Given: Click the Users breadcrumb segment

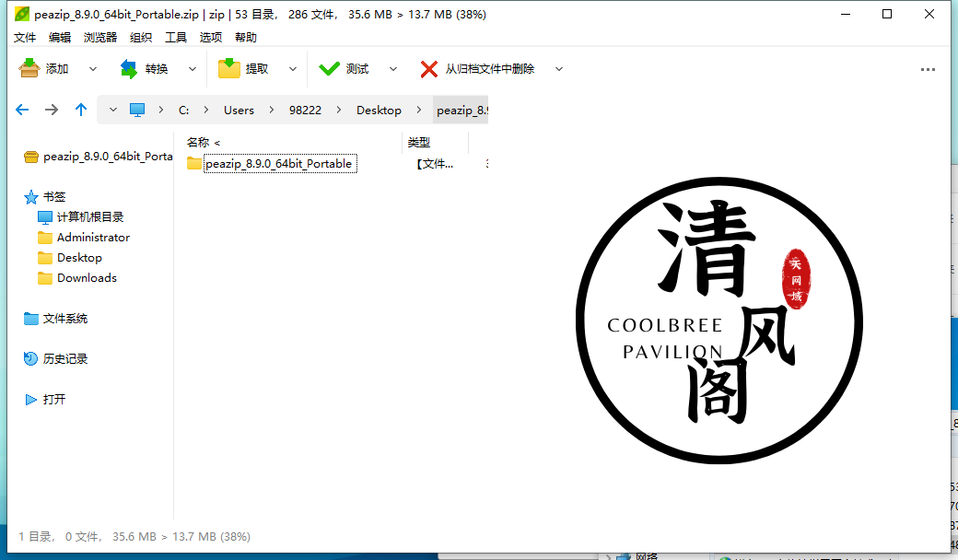Looking at the screenshot, I should coord(239,110).
